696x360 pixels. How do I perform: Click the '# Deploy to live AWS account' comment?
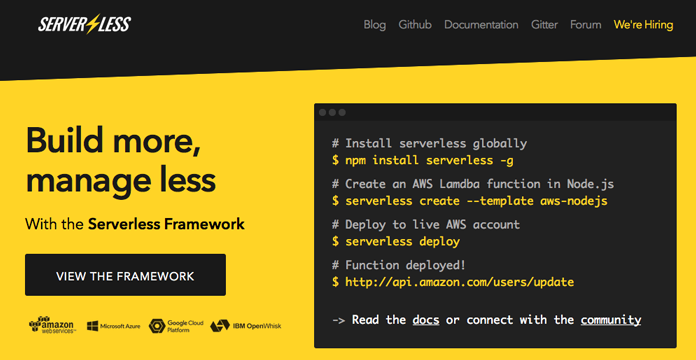point(426,224)
